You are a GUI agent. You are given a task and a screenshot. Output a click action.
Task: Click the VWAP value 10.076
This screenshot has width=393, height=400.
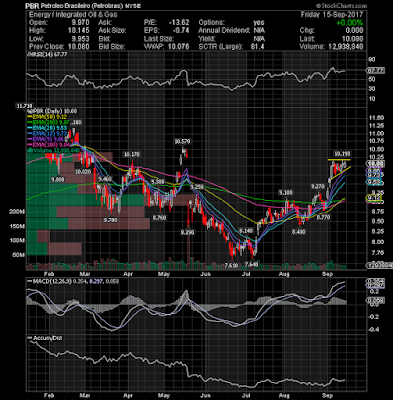179,47
